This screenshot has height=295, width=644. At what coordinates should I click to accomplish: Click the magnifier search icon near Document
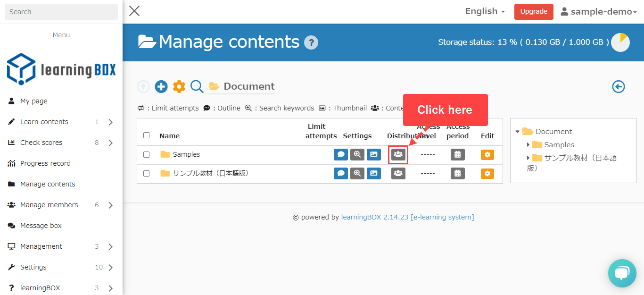197,86
